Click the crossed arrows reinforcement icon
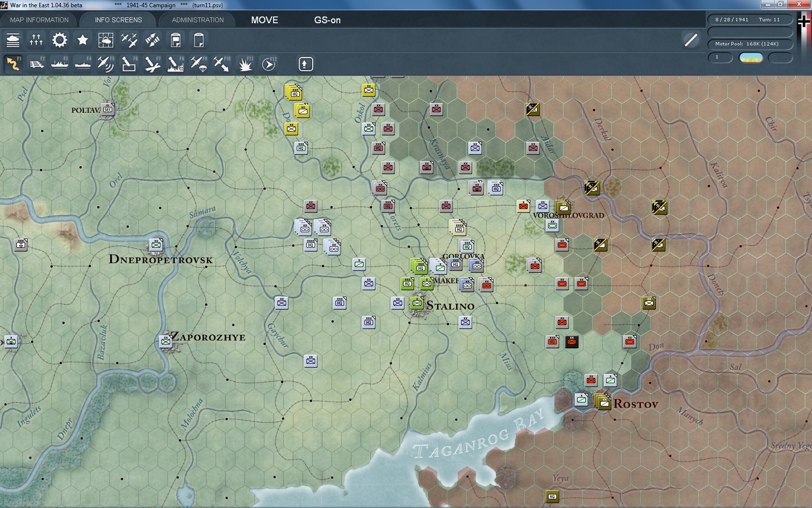The image size is (812, 508). [152, 40]
